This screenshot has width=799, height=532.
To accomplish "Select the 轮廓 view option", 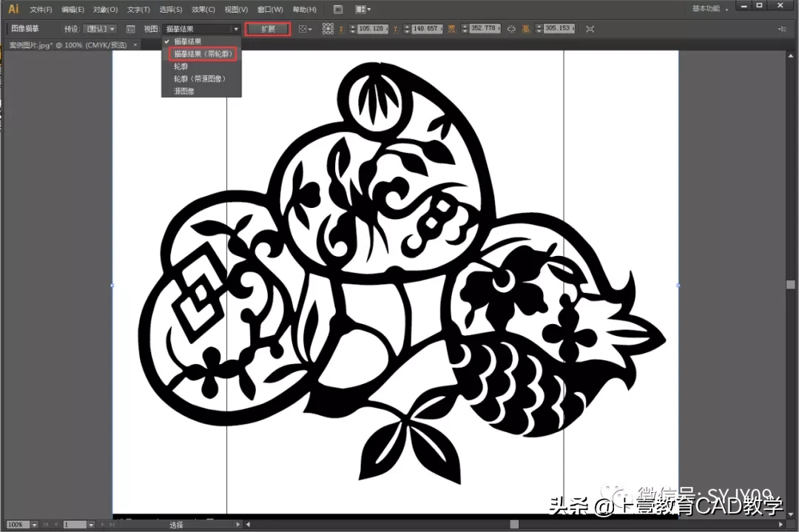I will coord(201,67).
